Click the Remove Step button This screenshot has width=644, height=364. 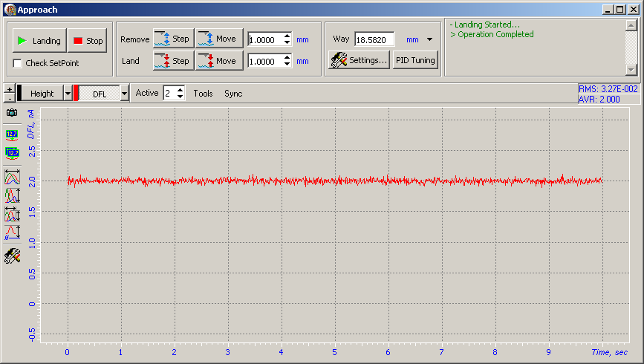tap(173, 39)
